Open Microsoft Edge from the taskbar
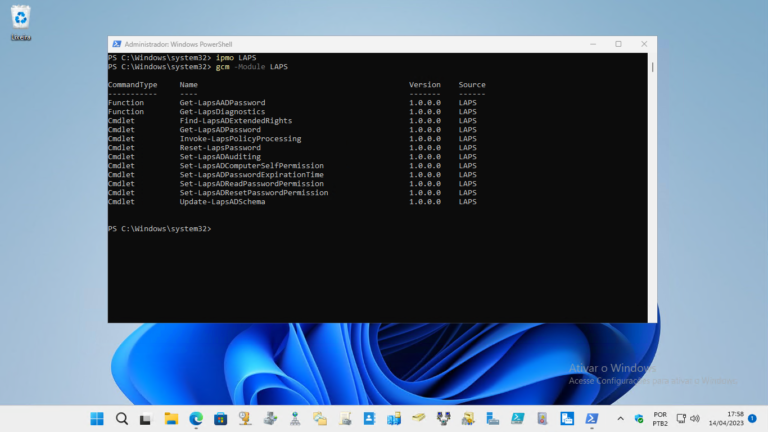The image size is (768, 432). (196, 419)
